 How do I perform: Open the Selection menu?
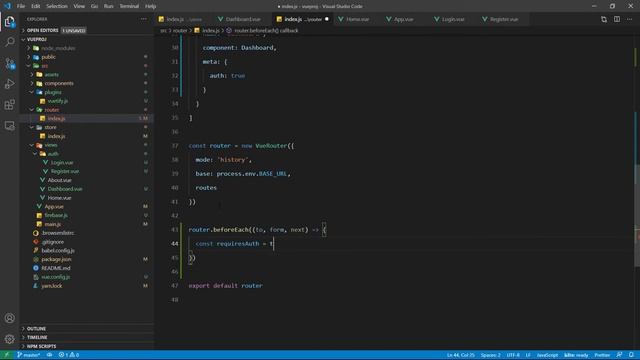click(57, 6)
